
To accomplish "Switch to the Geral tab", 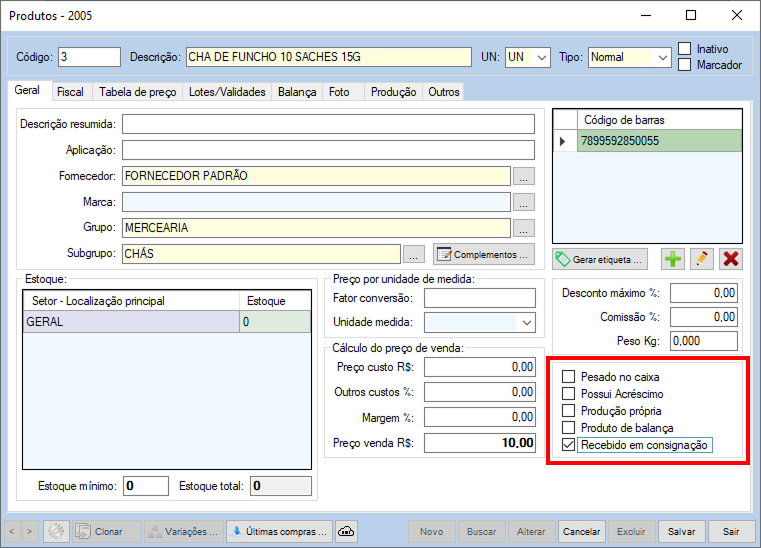I will point(27,90).
